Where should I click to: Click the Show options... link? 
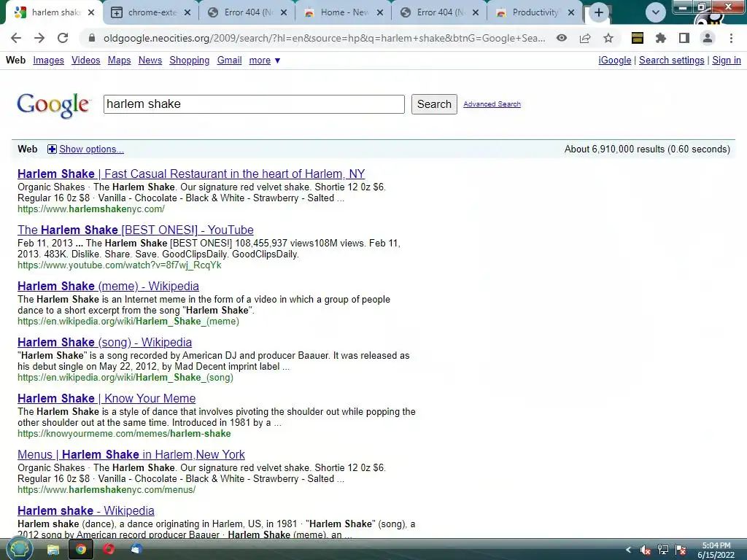click(x=91, y=149)
